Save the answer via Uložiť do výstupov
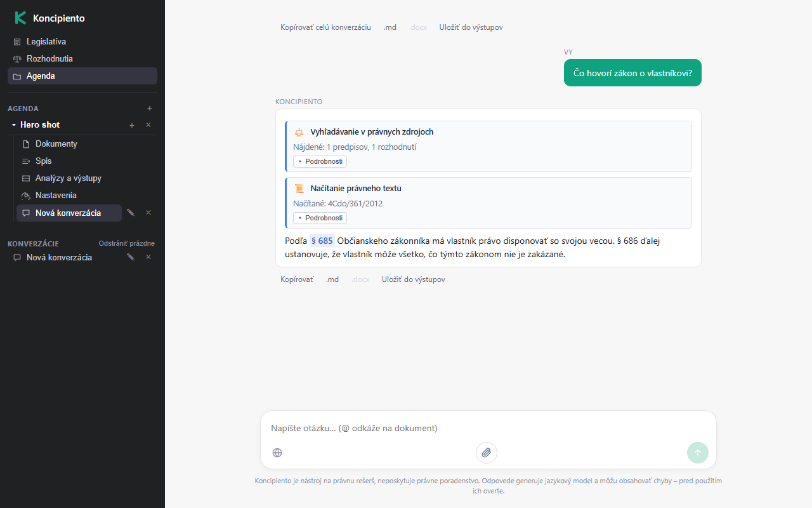812x508 pixels. [414, 279]
